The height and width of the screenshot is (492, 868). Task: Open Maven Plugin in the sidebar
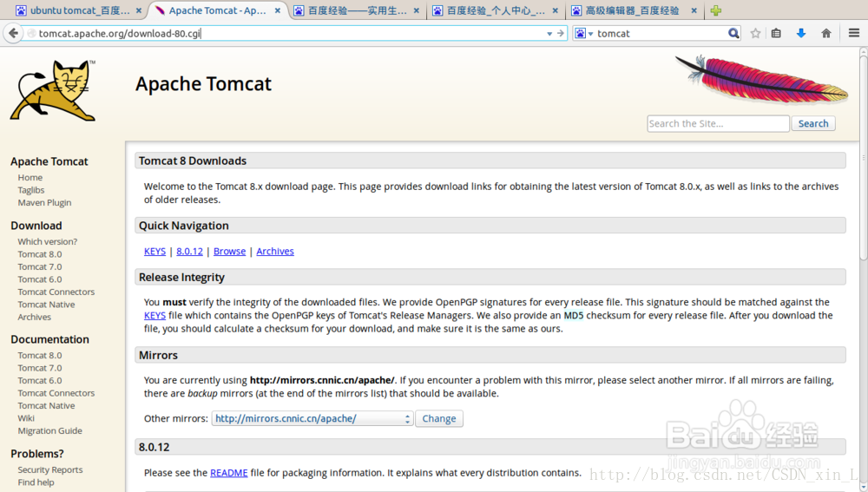44,202
